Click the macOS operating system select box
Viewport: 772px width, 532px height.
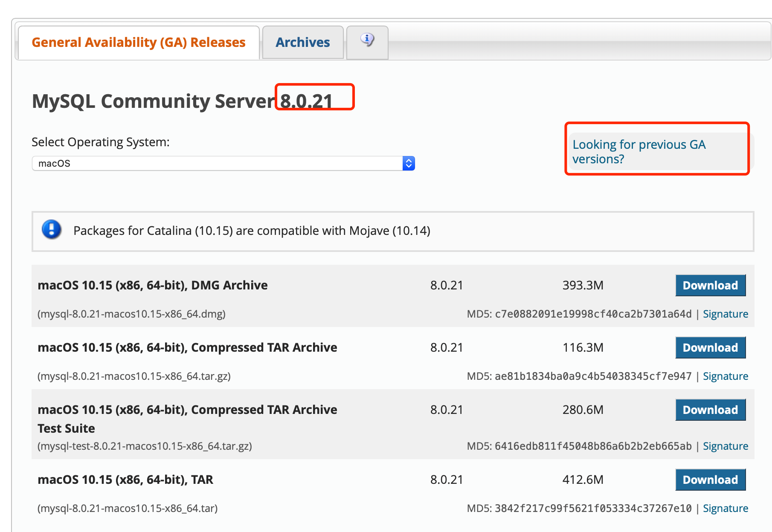point(223,163)
